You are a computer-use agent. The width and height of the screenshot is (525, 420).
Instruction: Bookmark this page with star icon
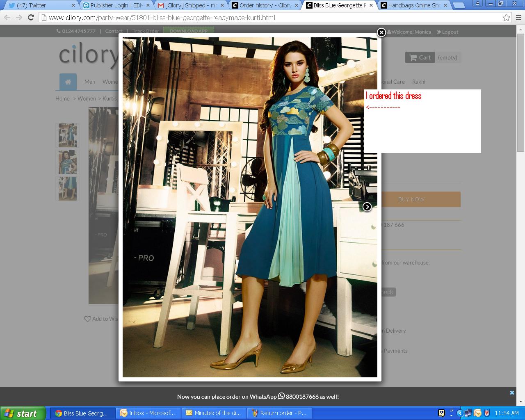507,18
